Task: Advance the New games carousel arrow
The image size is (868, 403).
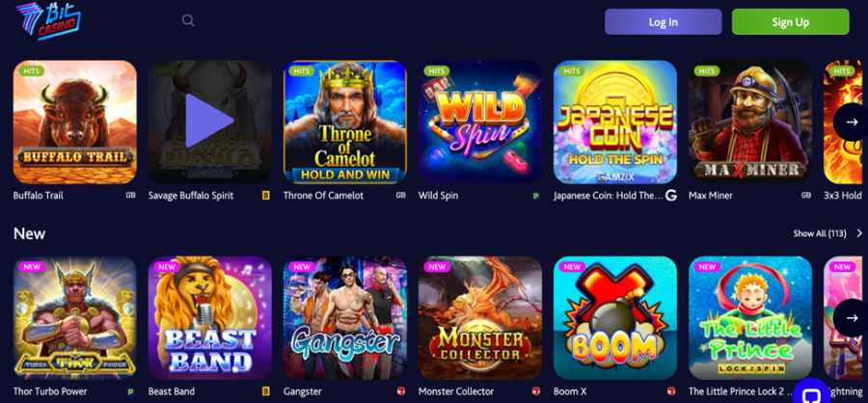Action: 852,318
